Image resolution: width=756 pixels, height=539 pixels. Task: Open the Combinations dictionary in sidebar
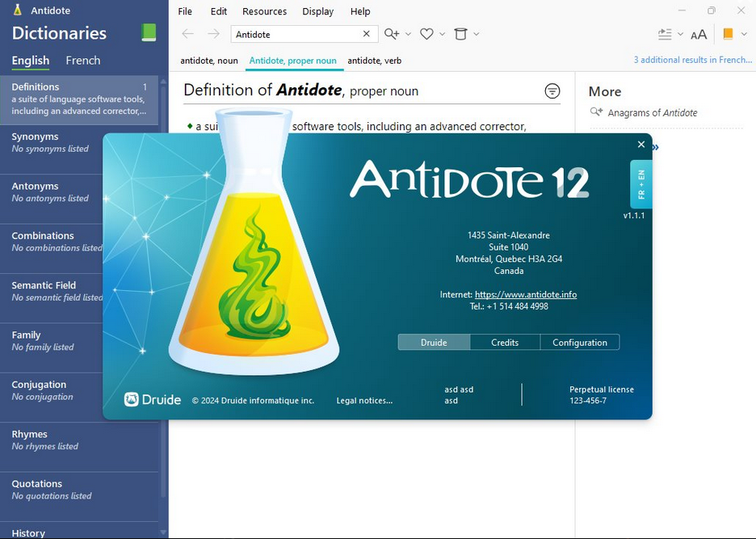[52, 249]
